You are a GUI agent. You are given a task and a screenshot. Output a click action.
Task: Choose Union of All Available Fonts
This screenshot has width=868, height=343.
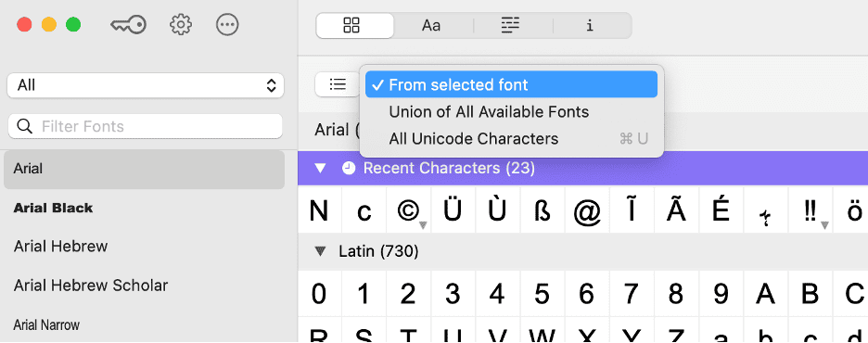point(511,112)
